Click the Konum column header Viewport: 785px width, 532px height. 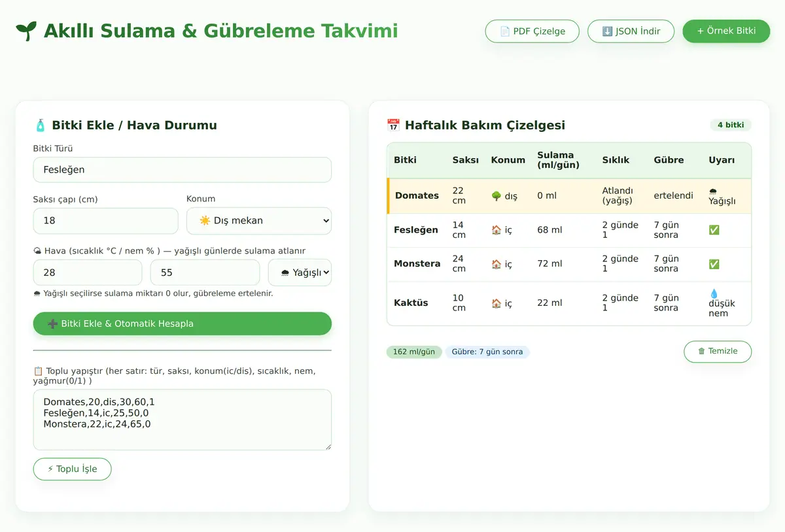508,160
